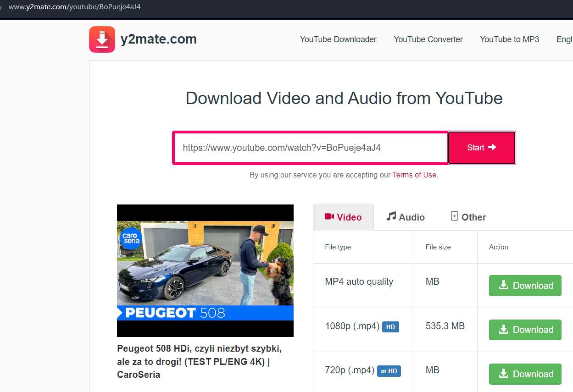Click the browser address bar URL
The image size is (573, 392).
pos(74,7)
